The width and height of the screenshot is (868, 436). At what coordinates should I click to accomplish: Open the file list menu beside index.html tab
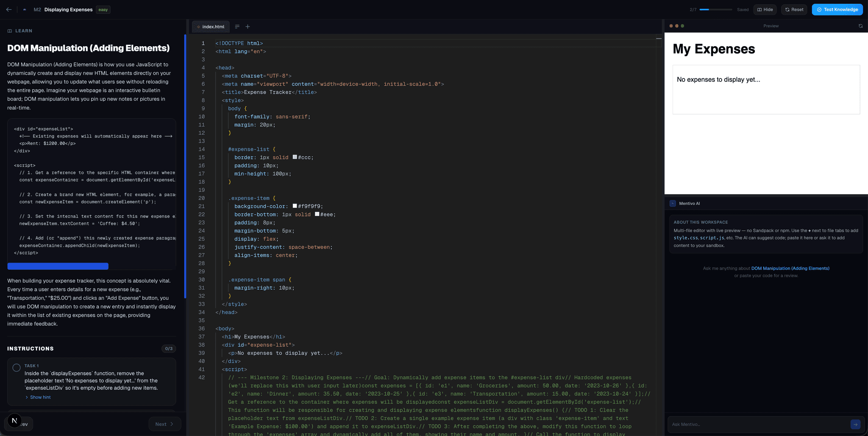[237, 27]
